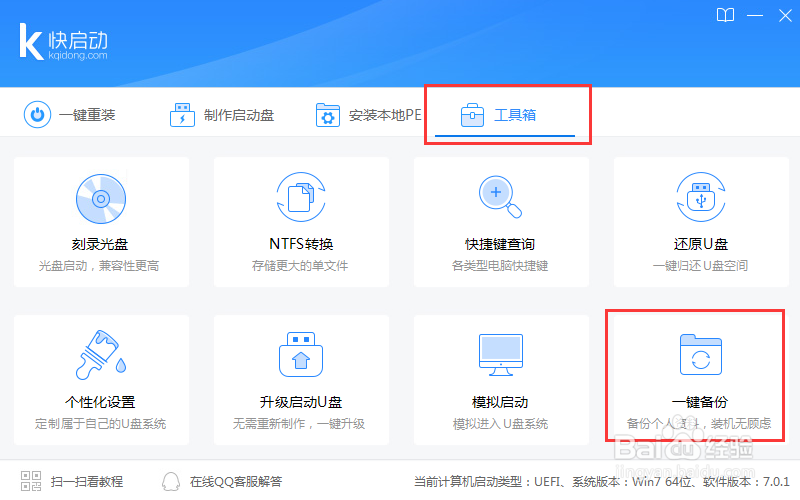Minimize the 快启动 window
This screenshot has height=500, width=800.
point(755,16)
